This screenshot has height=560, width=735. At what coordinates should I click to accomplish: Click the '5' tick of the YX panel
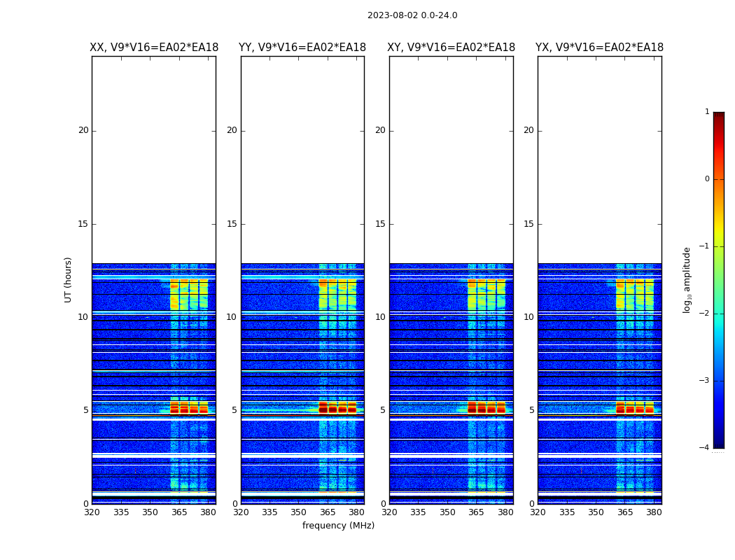click(531, 410)
